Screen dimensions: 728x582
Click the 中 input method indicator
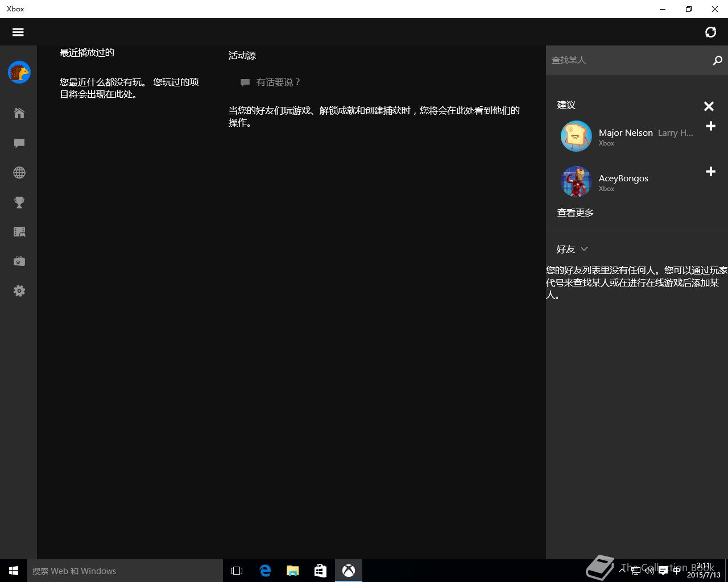[x=676, y=571]
